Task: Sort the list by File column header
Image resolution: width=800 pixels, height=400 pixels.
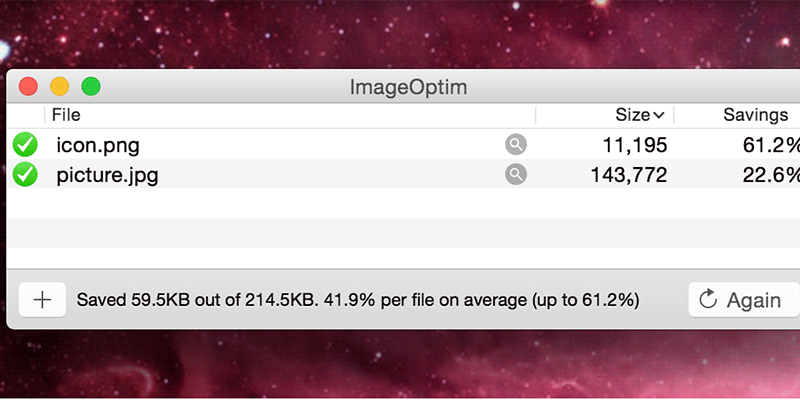Action: tap(66, 115)
